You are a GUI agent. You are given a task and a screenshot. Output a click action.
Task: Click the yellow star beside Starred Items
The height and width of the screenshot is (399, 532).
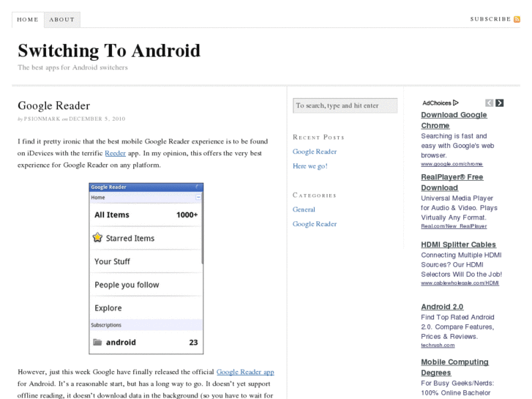coord(97,237)
